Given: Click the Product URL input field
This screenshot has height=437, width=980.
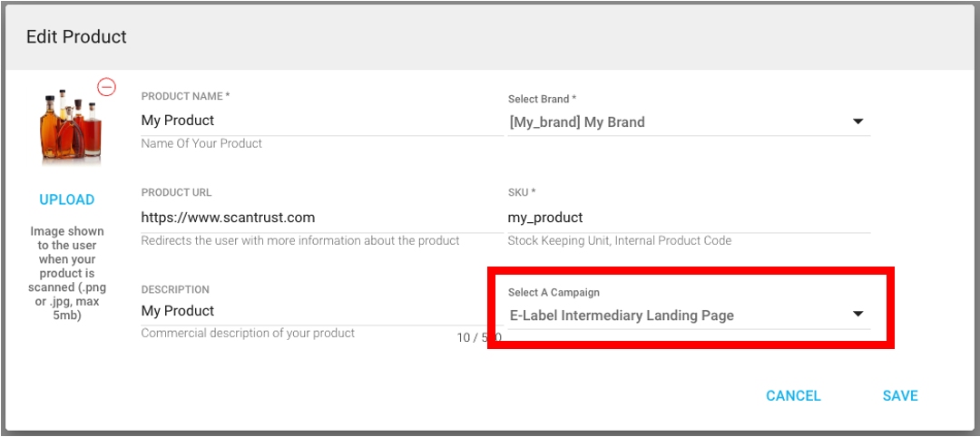Looking at the screenshot, I should (321, 218).
